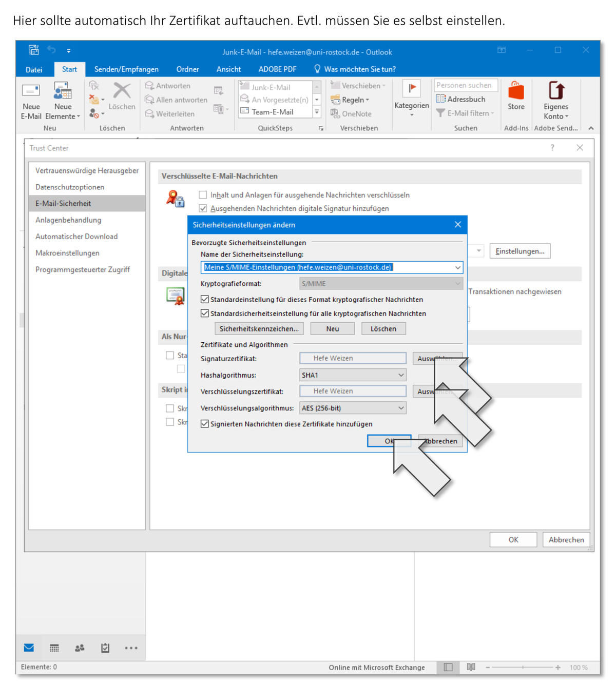
Task: Click Abbrechen in Trust Center
Action: point(566,540)
